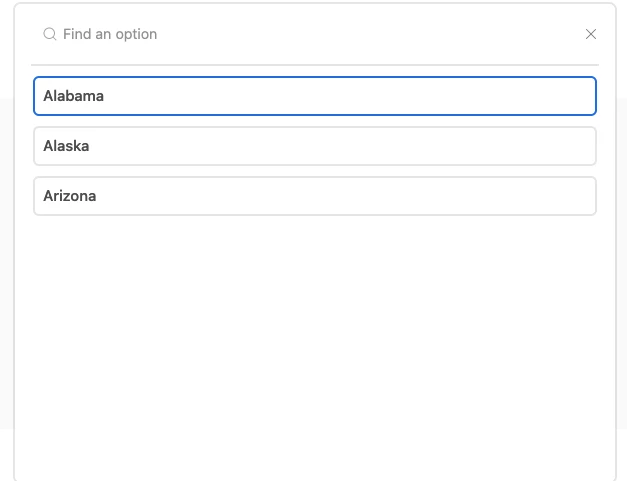This screenshot has height=481, width=627.
Task: Select the Alaska row in the dropdown
Action: click(x=315, y=146)
